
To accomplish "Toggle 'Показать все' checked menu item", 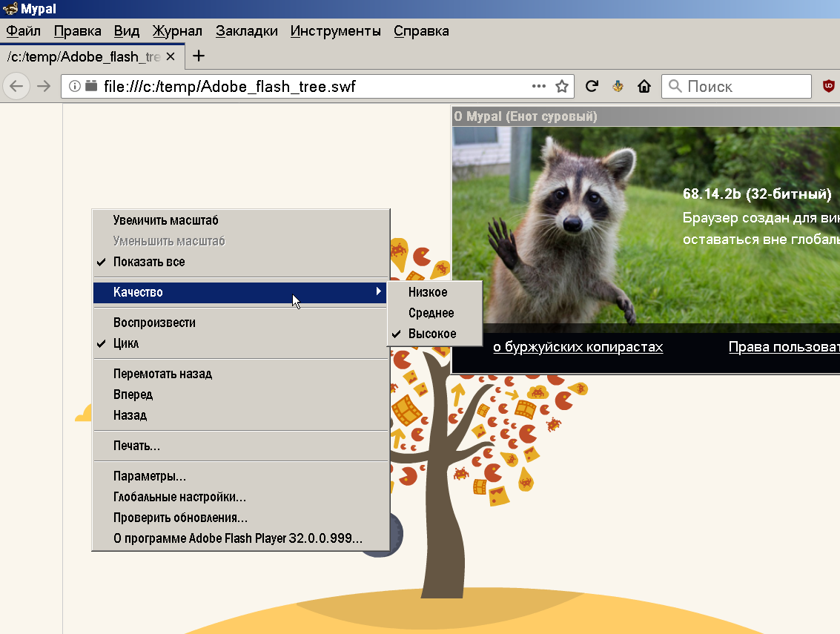I will (x=240, y=262).
